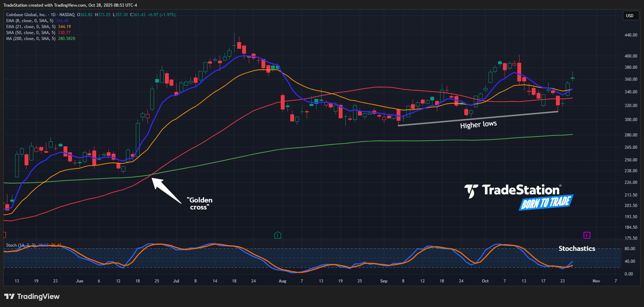Select the EMA 21 indicator legend
Image resolution: width=644 pixels, height=307 pixels.
[x=32, y=27]
